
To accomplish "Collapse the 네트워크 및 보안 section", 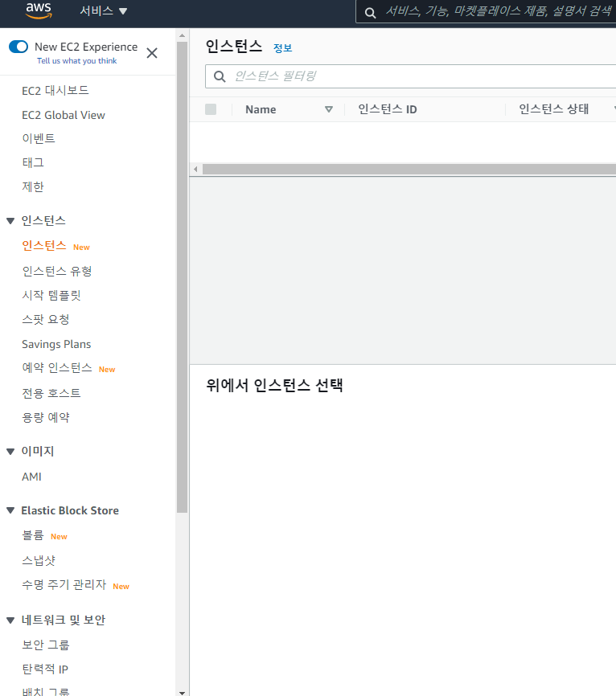I will coord(10,620).
